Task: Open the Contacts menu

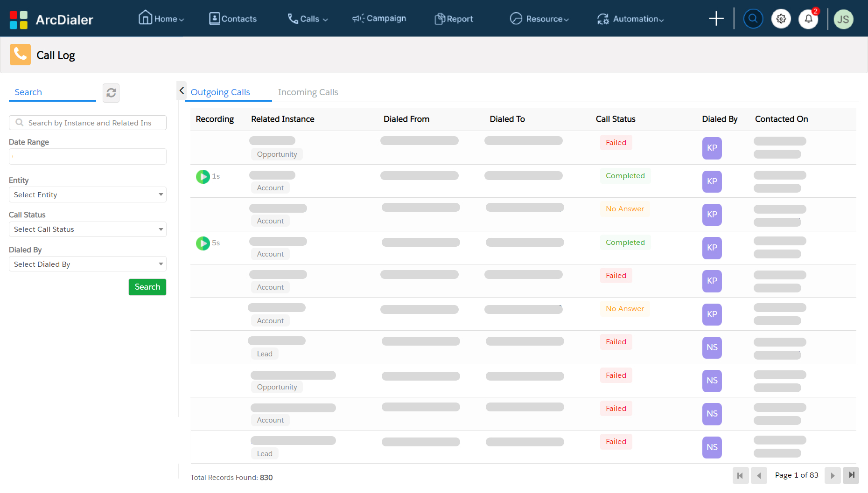Action: click(232, 19)
